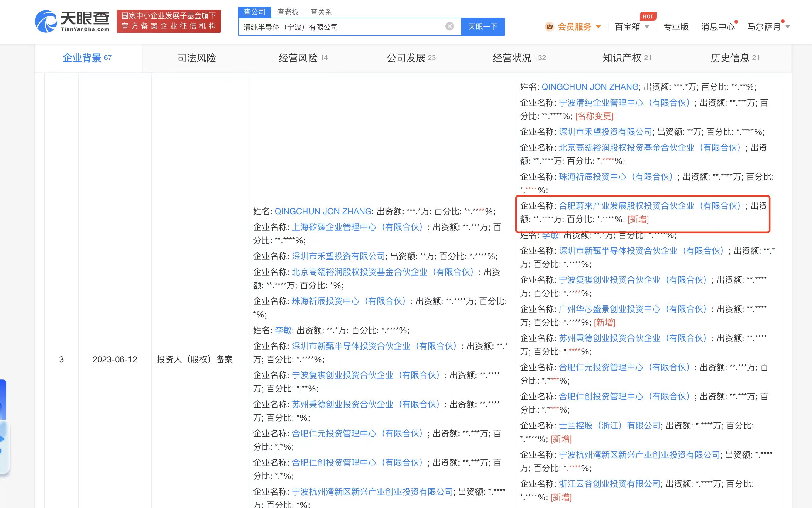Switch to the 查老板 search tab

tap(288, 12)
